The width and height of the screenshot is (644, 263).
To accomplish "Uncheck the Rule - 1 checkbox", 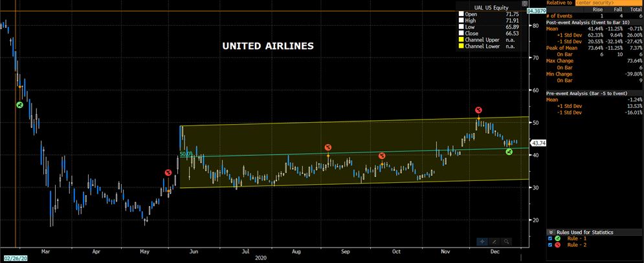I will pos(550,238).
